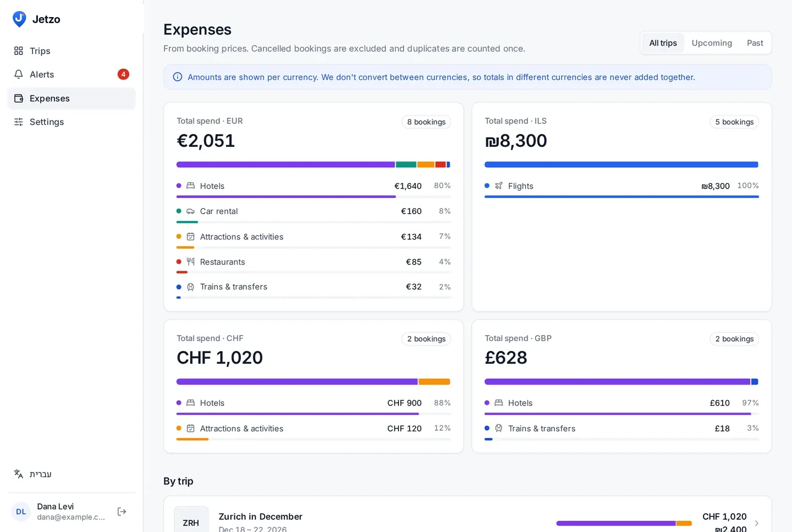
Task: Click the Jetzo logo icon
Action: tap(19, 19)
